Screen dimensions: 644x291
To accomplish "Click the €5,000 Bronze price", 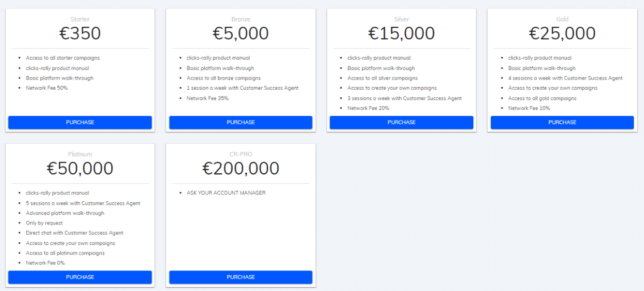I will (x=241, y=34).
